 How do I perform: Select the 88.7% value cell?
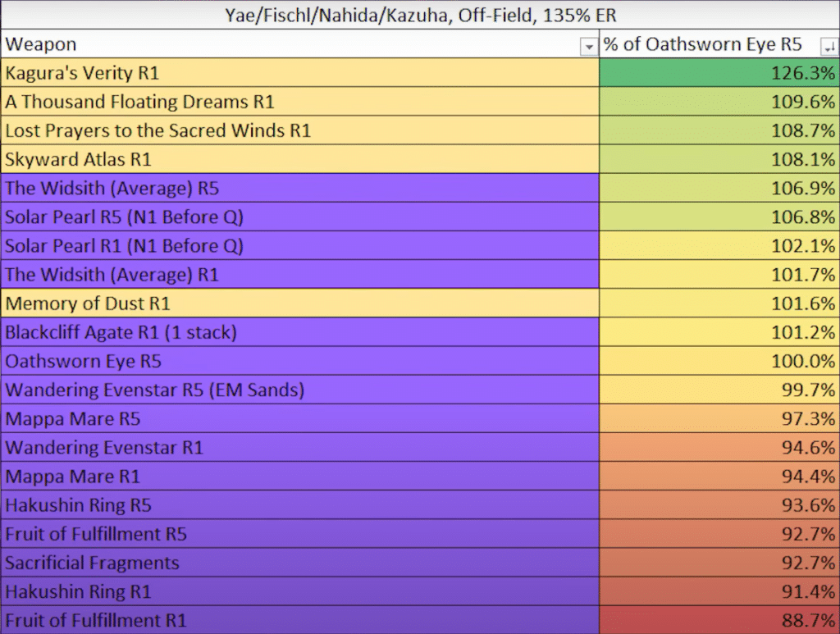coord(719,621)
